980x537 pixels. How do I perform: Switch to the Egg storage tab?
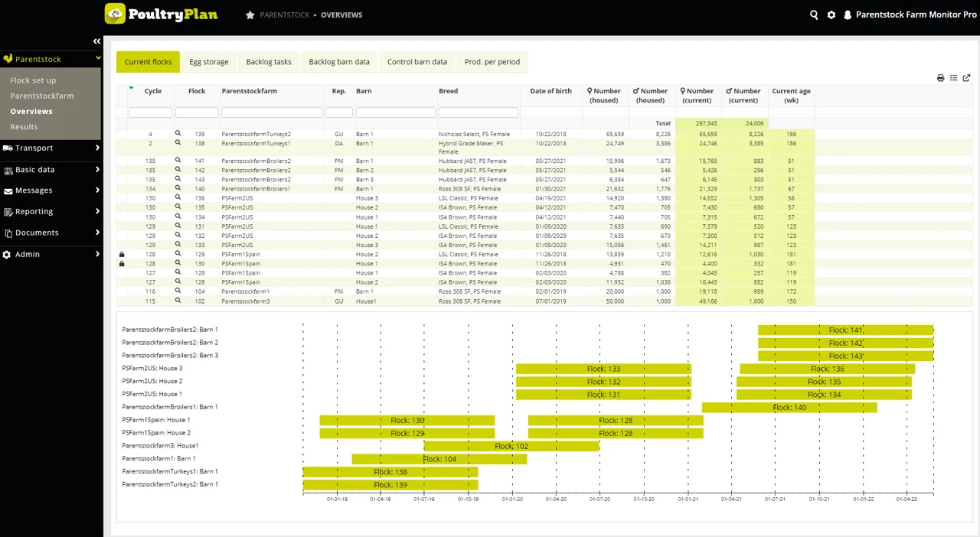pyautogui.click(x=209, y=62)
